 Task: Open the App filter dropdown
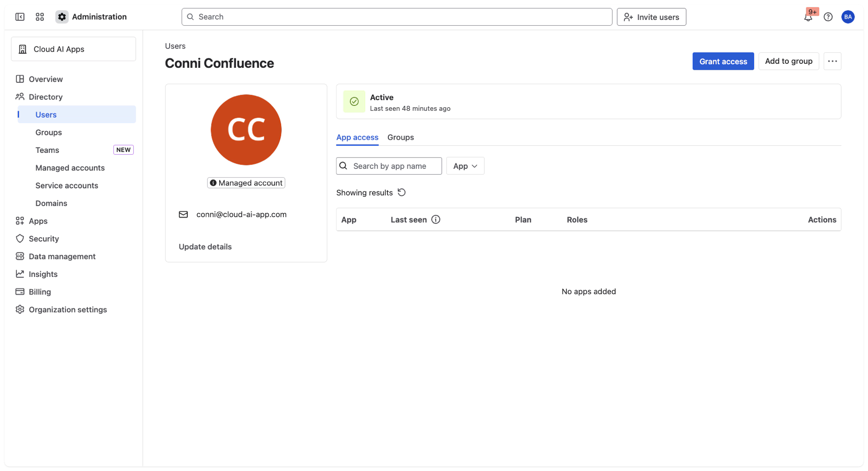(x=465, y=166)
